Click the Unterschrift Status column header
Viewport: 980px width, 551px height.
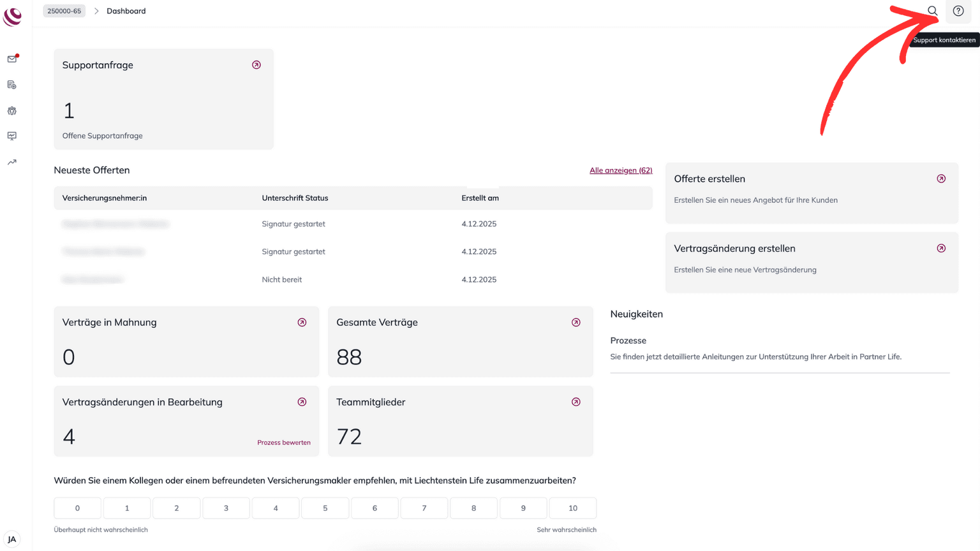(x=295, y=198)
